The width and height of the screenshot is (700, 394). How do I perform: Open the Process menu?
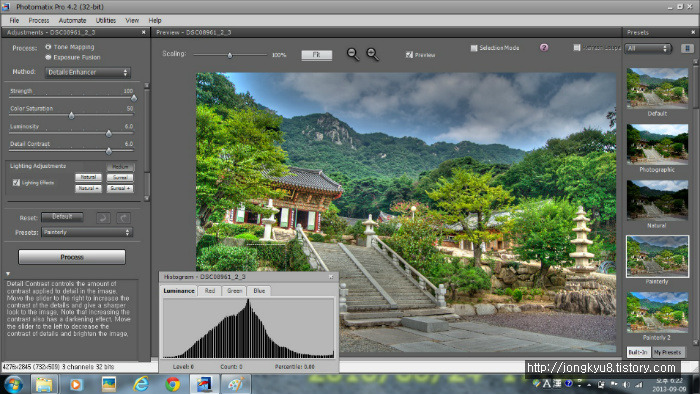point(39,21)
